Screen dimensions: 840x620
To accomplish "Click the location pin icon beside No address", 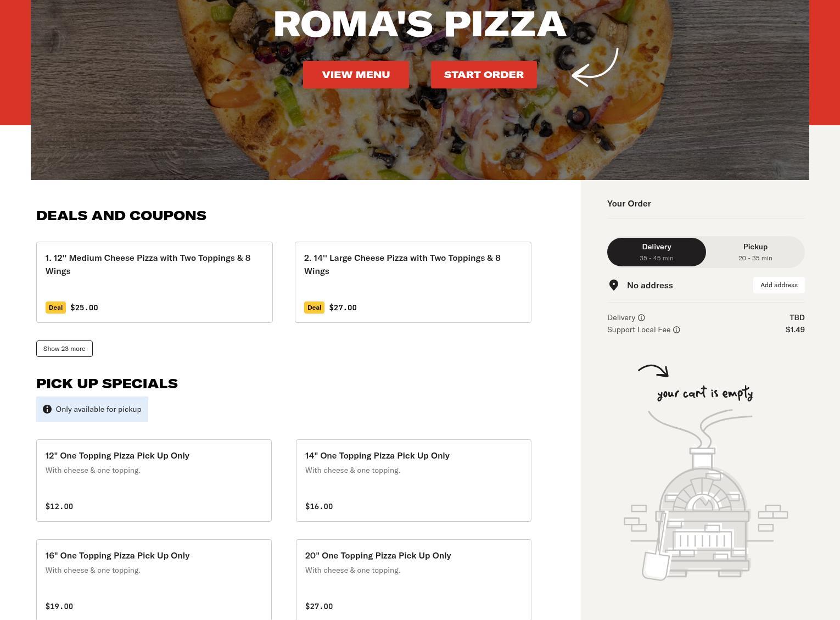I will (614, 285).
